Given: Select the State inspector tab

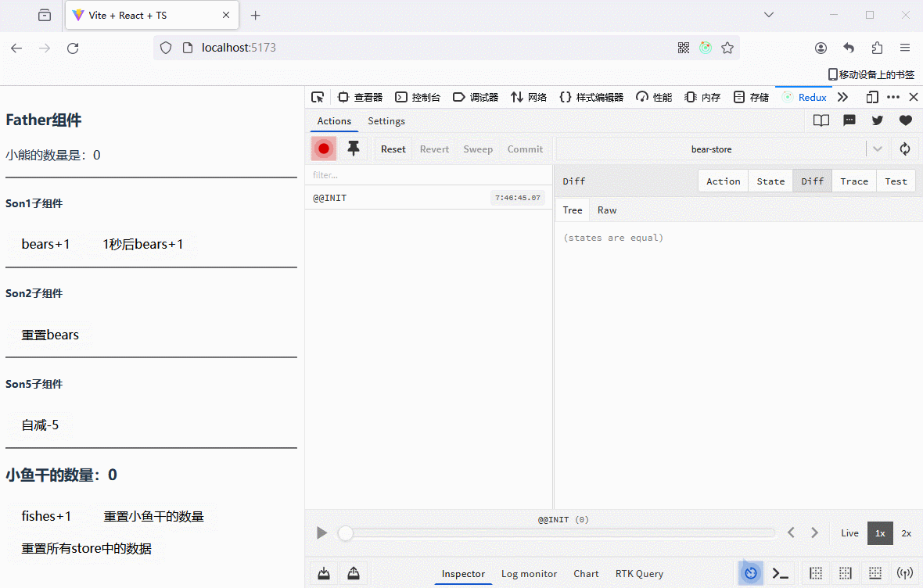Looking at the screenshot, I should point(770,181).
